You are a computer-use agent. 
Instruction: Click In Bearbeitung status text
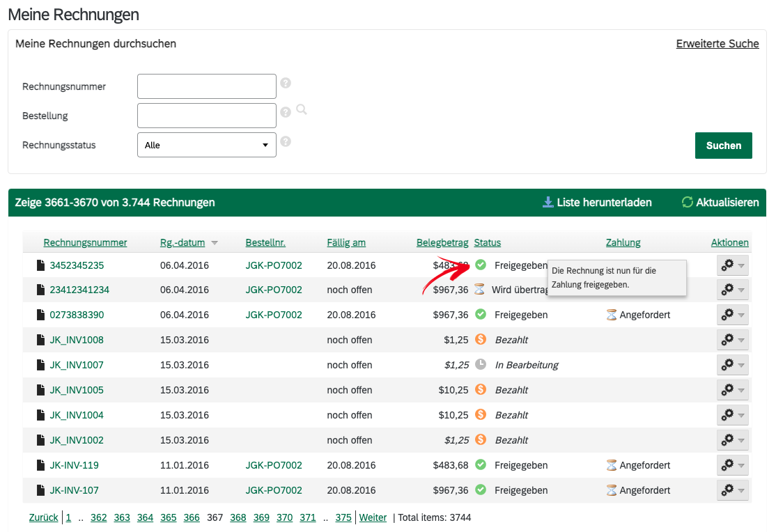click(x=527, y=365)
